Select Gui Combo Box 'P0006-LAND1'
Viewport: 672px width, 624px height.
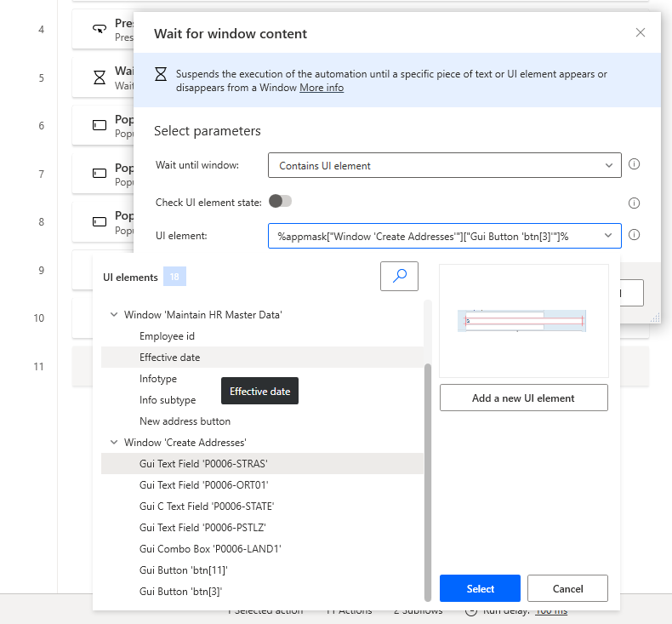click(x=262, y=548)
